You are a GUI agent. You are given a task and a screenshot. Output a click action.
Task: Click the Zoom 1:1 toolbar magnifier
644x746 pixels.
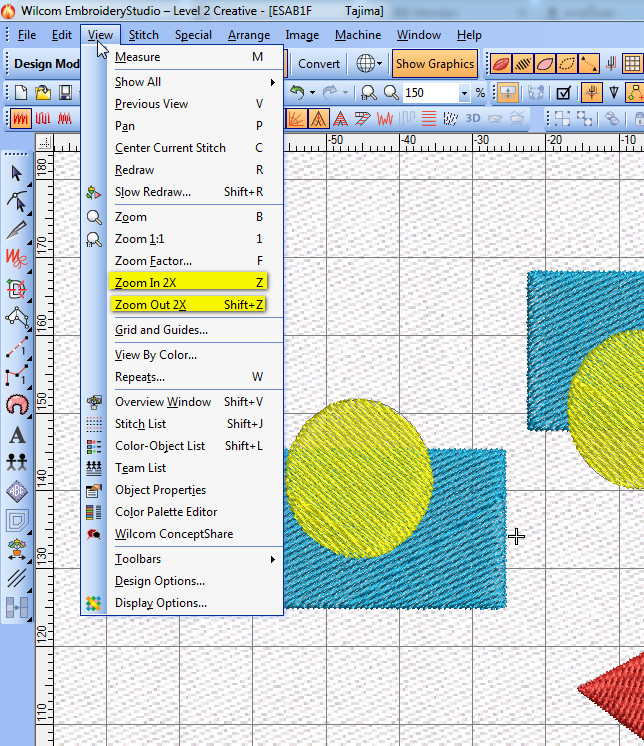point(369,93)
